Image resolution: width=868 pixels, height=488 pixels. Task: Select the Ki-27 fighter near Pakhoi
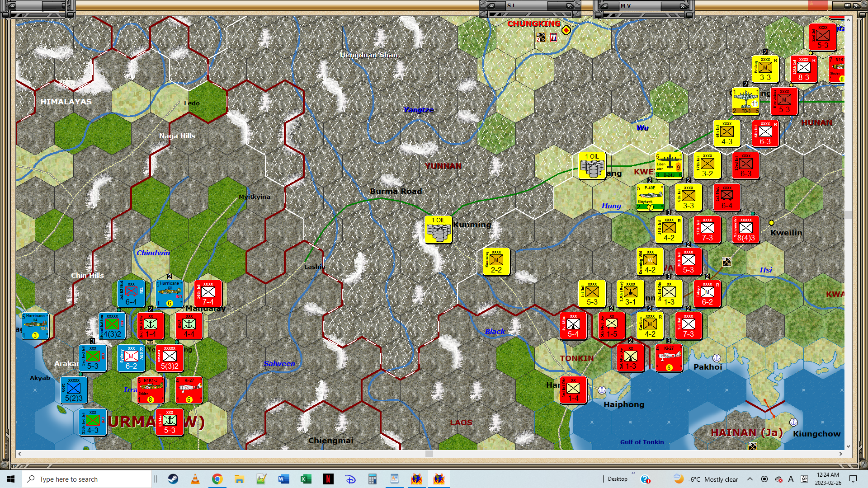pyautogui.click(x=669, y=358)
